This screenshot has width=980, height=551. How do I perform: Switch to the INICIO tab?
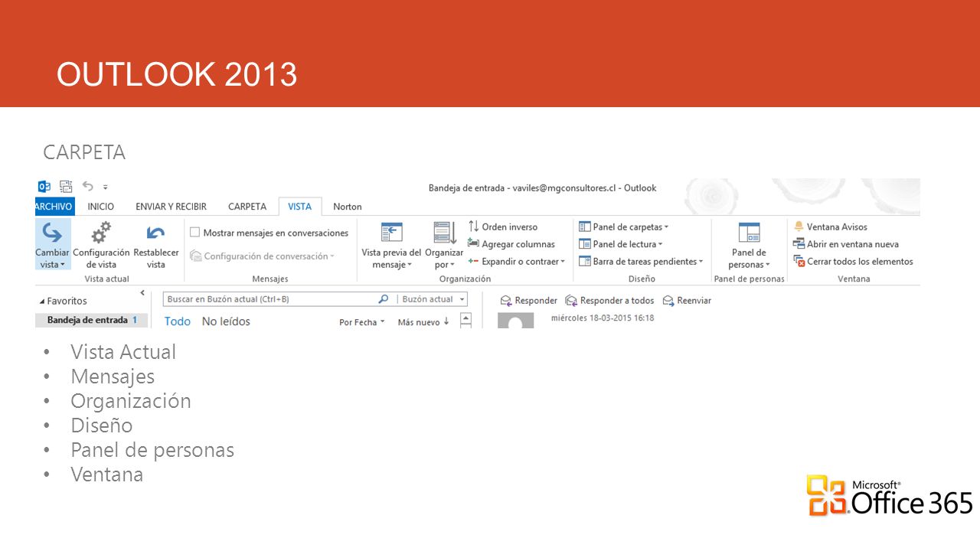tap(101, 207)
